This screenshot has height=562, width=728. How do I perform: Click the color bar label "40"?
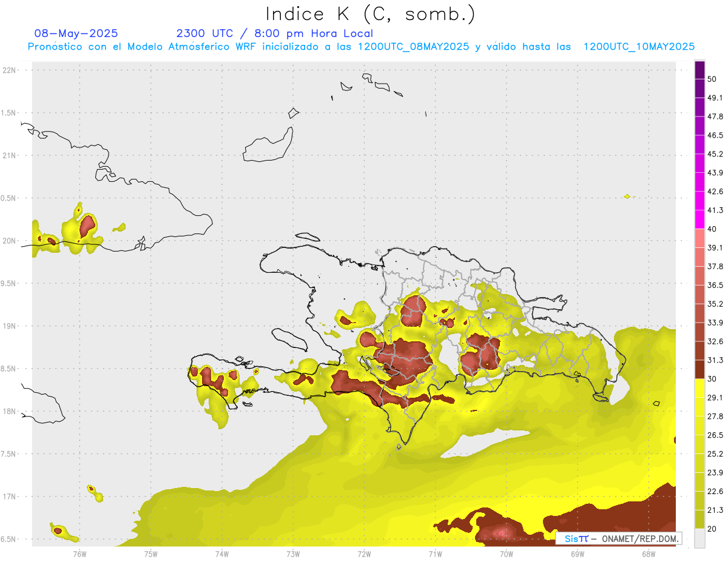(x=712, y=229)
